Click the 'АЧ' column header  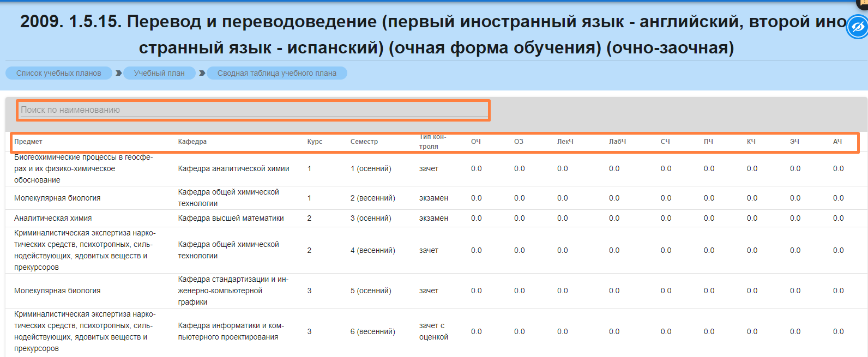click(x=837, y=142)
